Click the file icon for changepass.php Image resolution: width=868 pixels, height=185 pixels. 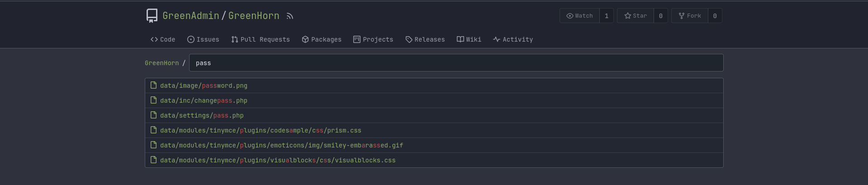pos(153,100)
